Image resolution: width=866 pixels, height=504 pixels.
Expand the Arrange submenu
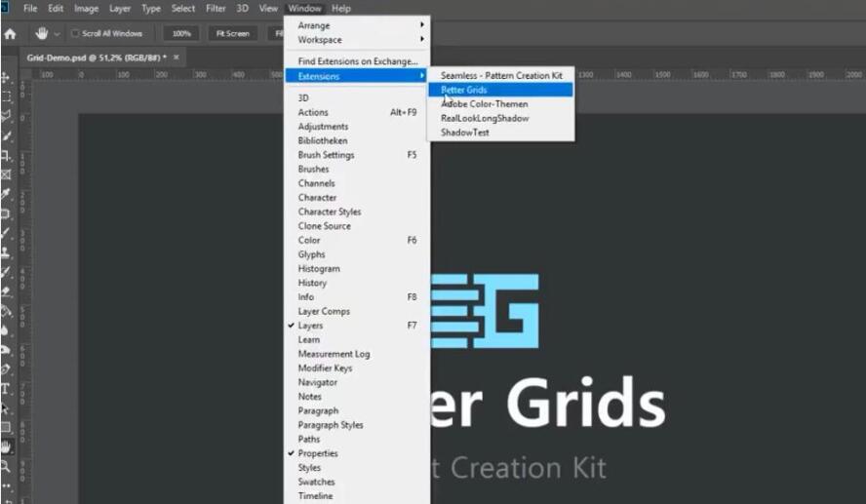click(357, 25)
